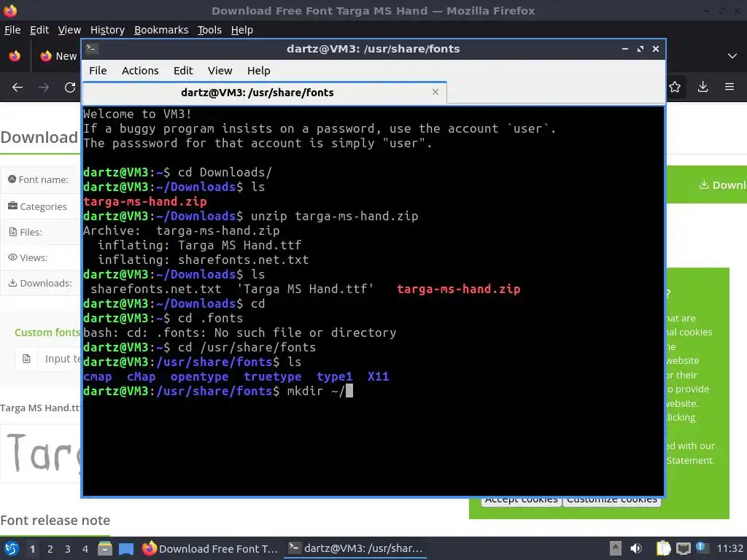Open Firefox Help menu
The image size is (747, 560).
(x=242, y=30)
